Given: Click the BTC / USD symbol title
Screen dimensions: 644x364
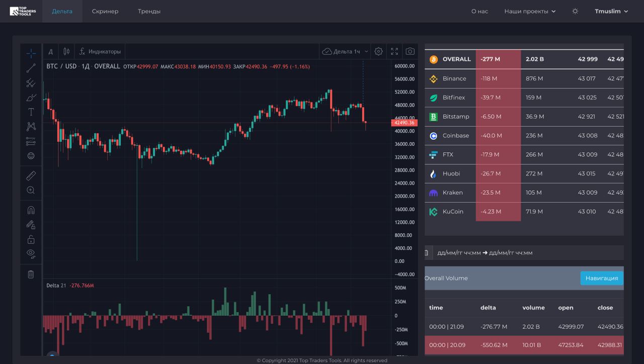Looking at the screenshot, I should [x=61, y=66].
